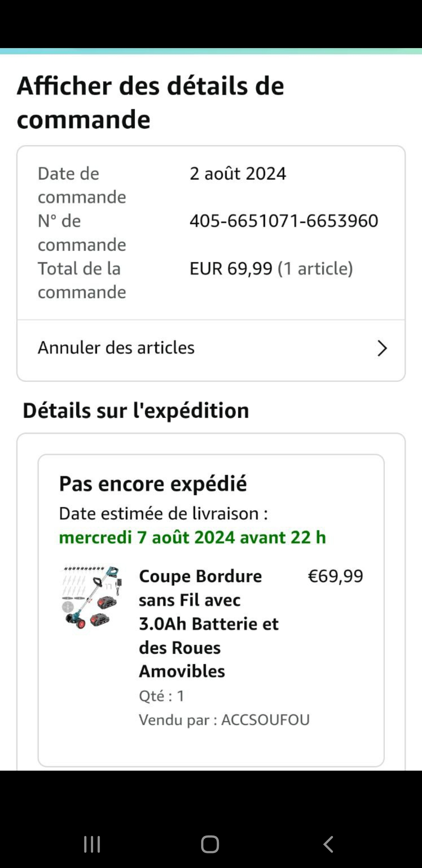Open the Coupe Bordure product thumbnail
422x868 pixels.
pos(92,597)
